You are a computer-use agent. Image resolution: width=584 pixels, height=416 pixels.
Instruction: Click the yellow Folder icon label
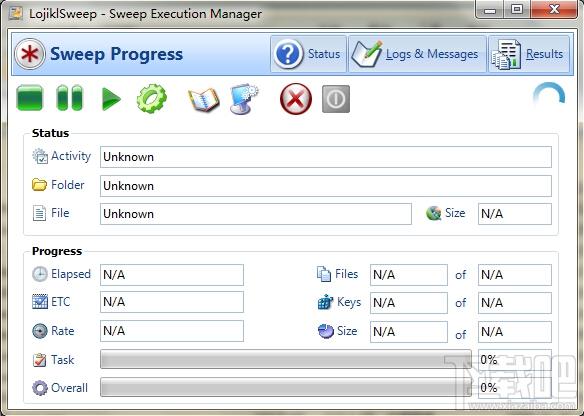pos(39,185)
